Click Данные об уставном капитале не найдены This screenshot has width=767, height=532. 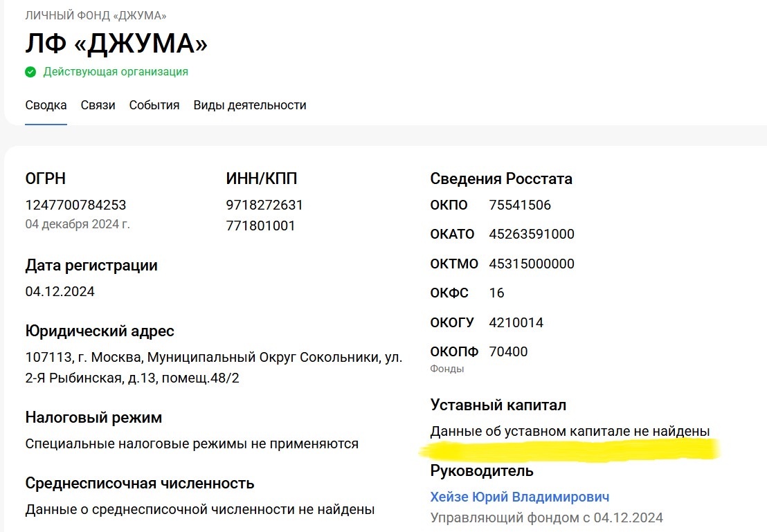point(570,431)
